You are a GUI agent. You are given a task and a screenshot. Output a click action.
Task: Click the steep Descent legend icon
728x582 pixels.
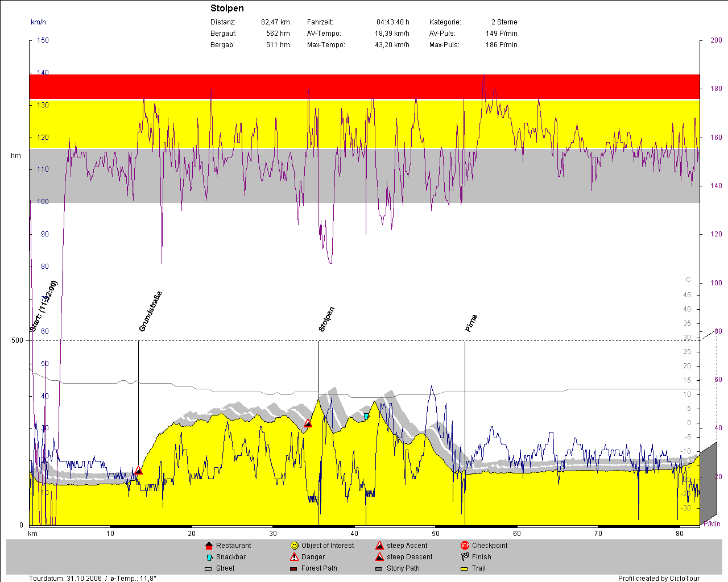coord(379,557)
